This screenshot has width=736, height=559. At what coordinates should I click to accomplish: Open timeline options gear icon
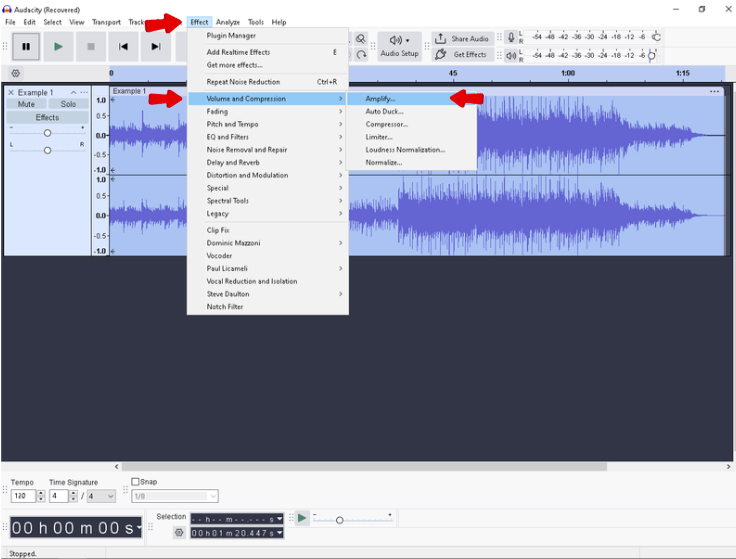(15, 73)
